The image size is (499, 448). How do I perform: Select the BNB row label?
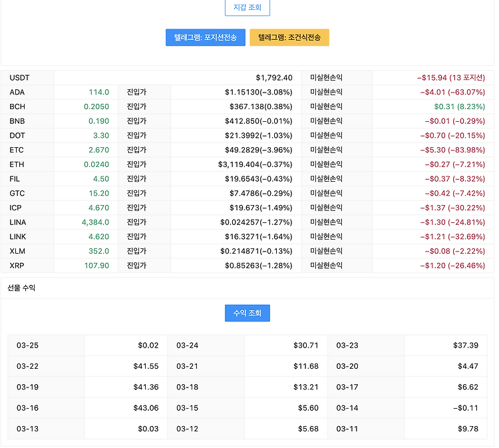pyautogui.click(x=17, y=121)
